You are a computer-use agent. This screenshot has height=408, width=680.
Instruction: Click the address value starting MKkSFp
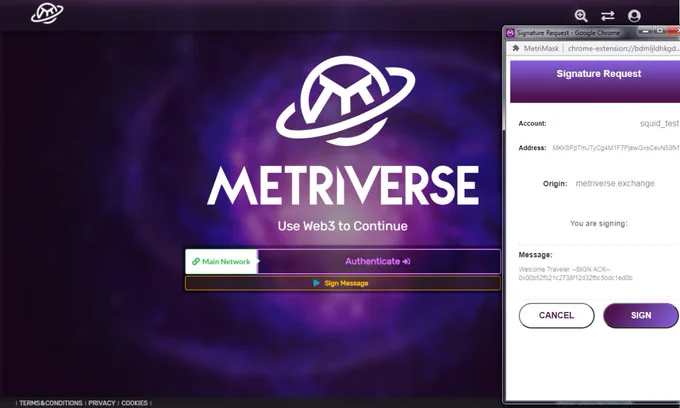[616, 148]
